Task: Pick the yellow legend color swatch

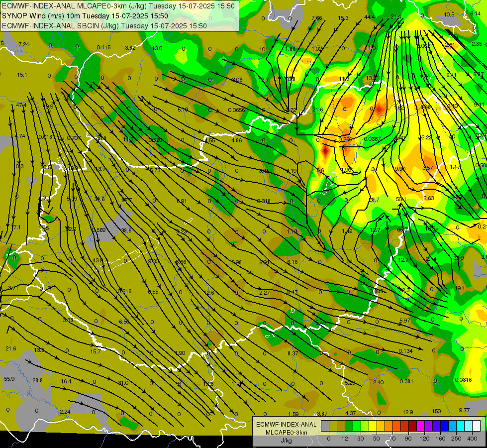Action: pos(373,426)
